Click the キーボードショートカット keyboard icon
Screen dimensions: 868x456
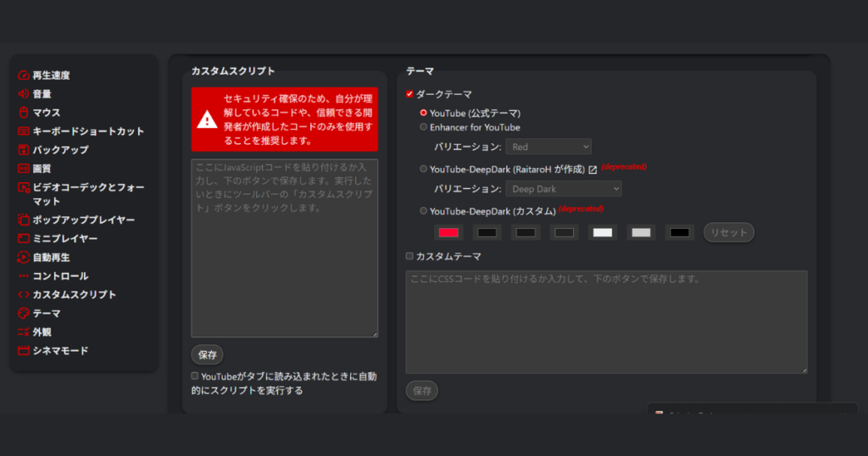coord(24,131)
